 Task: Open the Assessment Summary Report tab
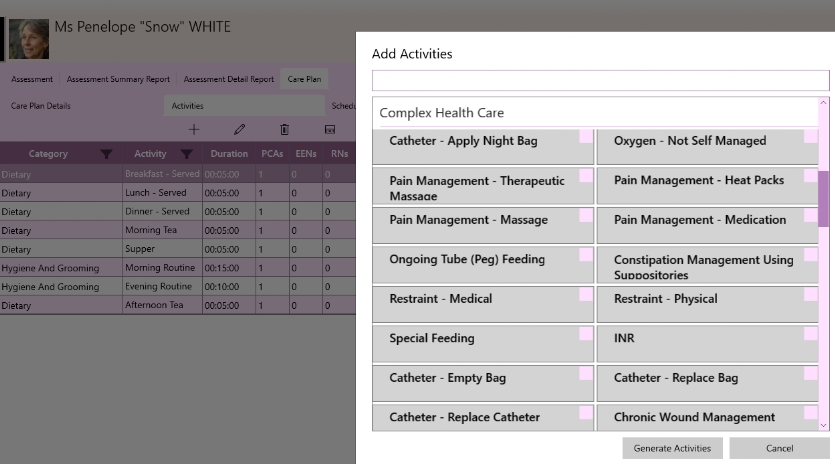[118, 79]
